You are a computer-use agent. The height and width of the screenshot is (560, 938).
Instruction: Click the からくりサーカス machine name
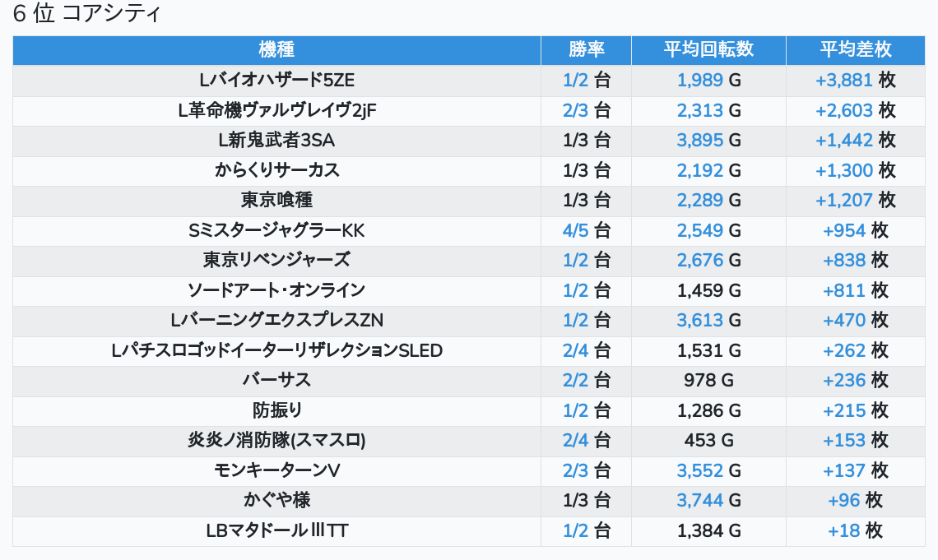point(276,170)
